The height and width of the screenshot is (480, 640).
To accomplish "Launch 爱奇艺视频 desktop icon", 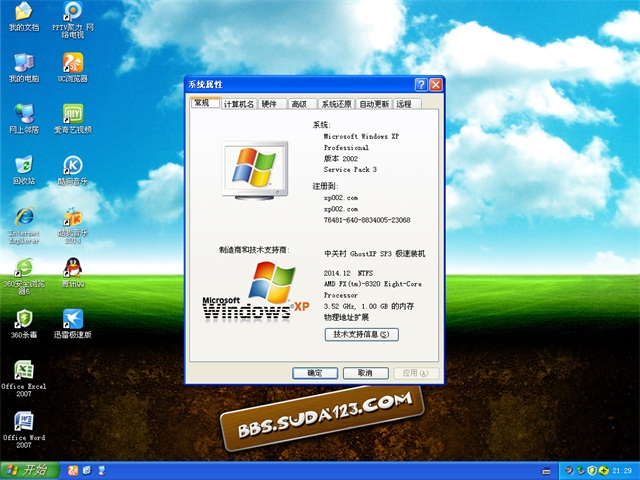I will pyautogui.click(x=72, y=114).
